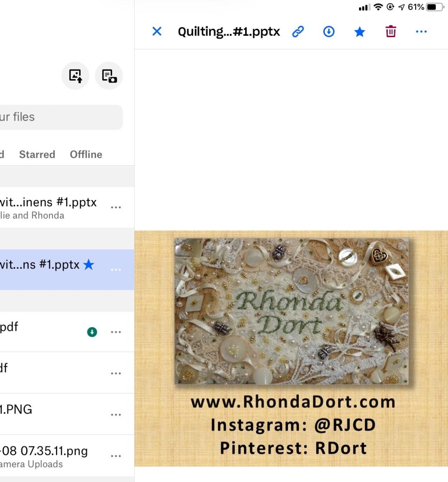Tap the upload photo icon

point(75,76)
